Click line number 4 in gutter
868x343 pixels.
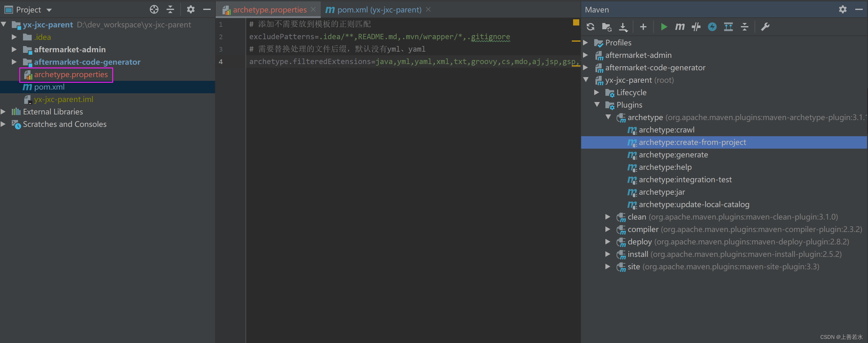click(221, 62)
